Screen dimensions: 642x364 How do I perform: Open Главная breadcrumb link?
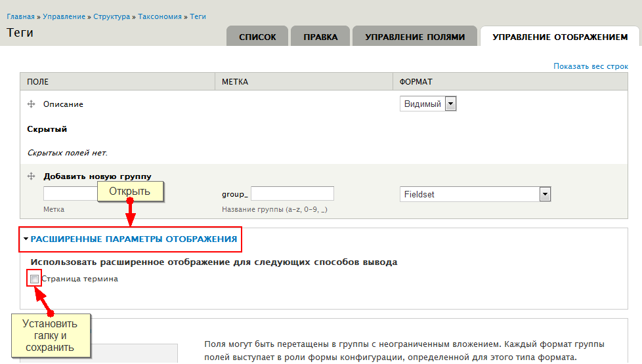(21, 16)
